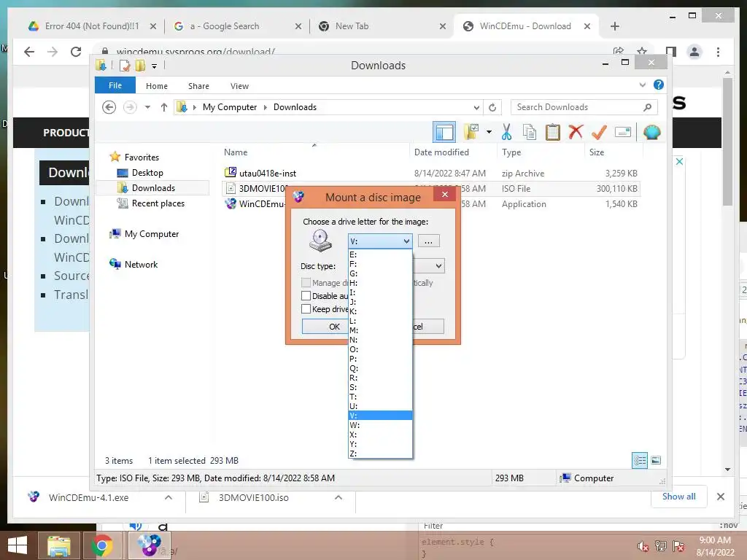Open File Explorer from the taskbar
This screenshot has width=747, height=560.
coord(60,545)
